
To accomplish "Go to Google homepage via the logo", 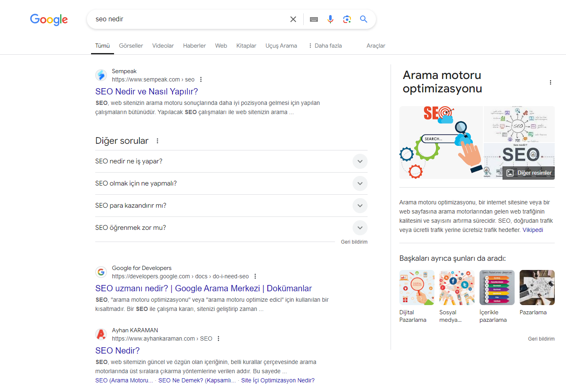I will (49, 20).
